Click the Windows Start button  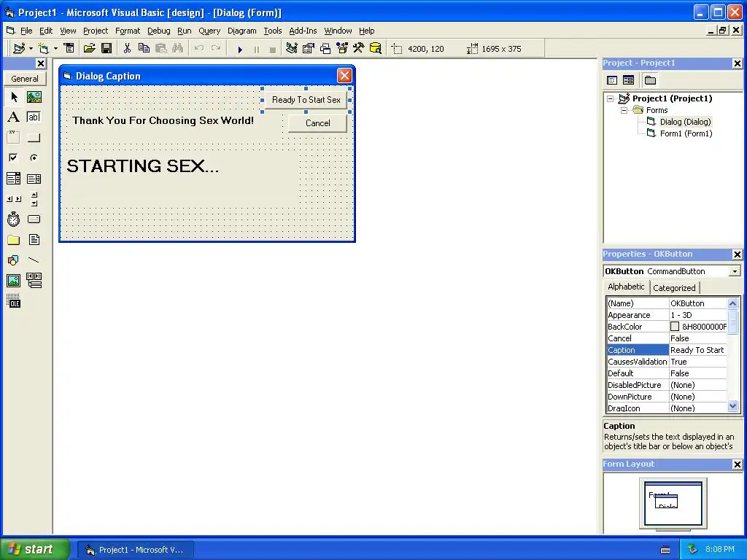34,549
